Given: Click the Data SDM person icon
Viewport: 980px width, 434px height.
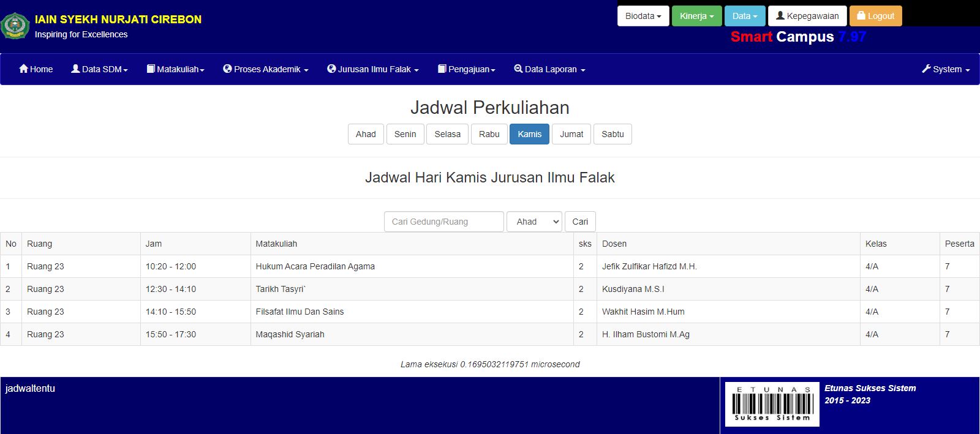Looking at the screenshot, I should click(x=75, y=69).
